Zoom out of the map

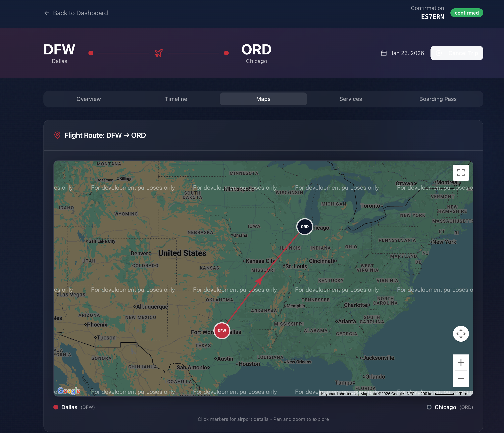point(461,379)
